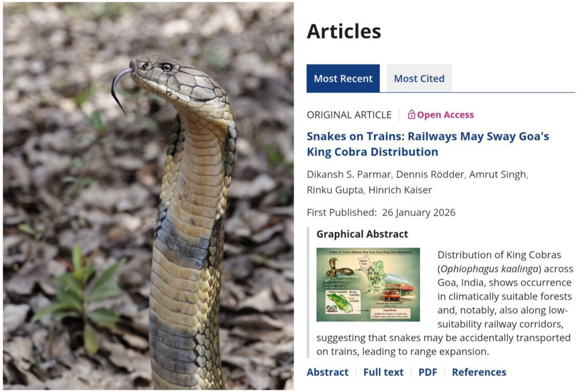The height and width of the screenshot is (392, 588).
Task: Switch to the Most Cited tab
Action: pyautogui.click(x=419, y=78)
